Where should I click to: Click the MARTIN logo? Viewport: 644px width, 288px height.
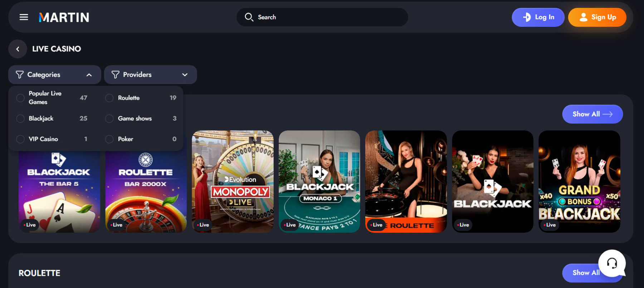tap(64, 17)
